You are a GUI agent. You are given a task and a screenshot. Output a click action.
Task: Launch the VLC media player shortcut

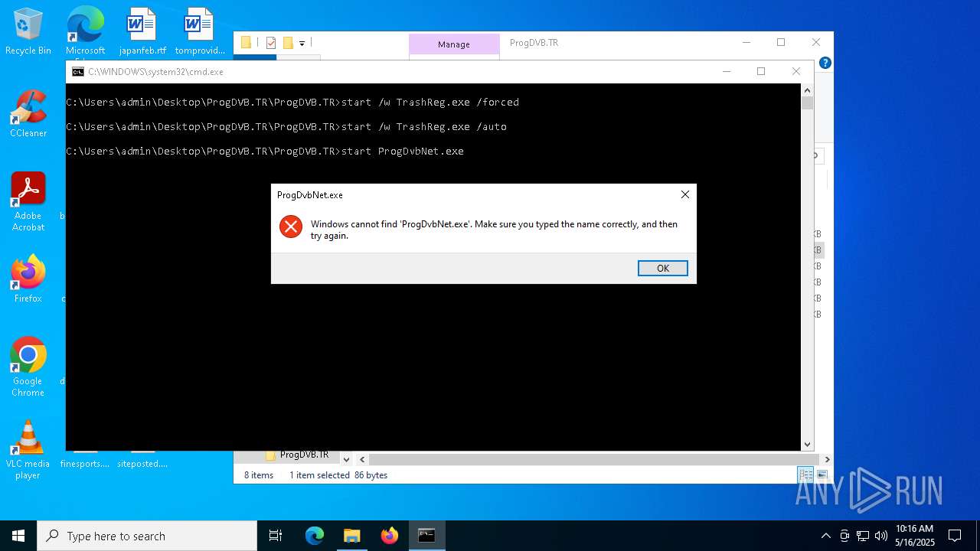[28, 450]
